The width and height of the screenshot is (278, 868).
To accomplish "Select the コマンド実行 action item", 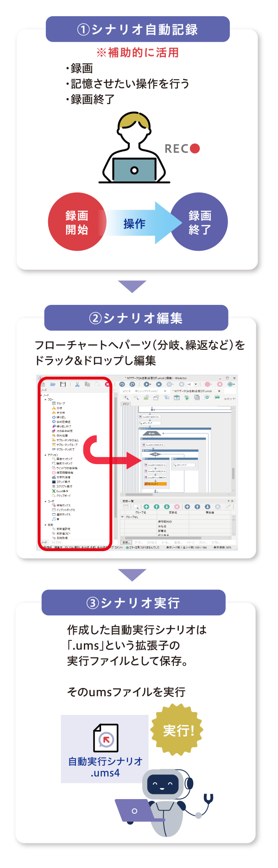I will (x=62, y=482).
